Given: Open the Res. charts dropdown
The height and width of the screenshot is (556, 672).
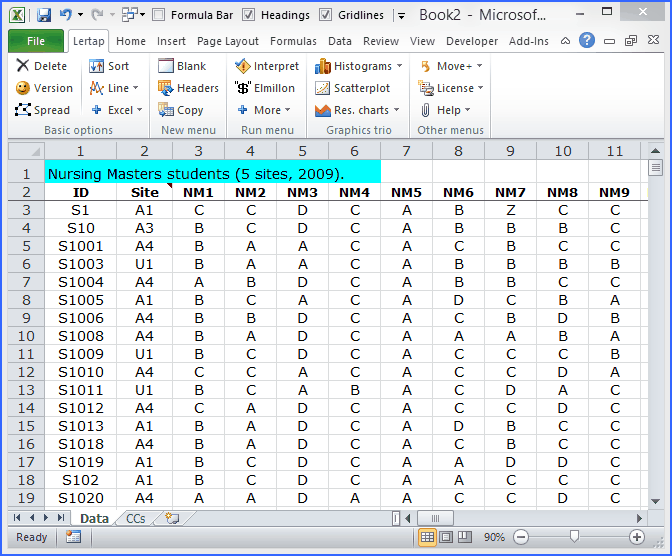Looking at the screenshot, I should coord(397,110).
